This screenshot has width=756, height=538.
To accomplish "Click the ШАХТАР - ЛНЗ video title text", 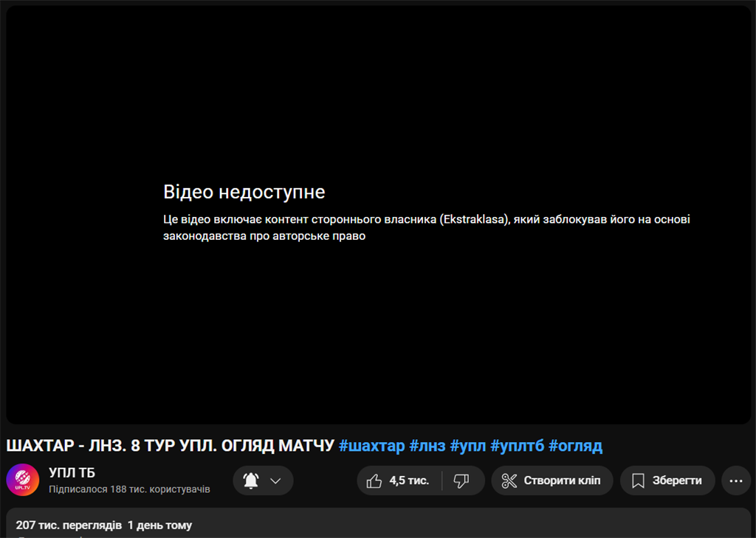I will (170, 446).
